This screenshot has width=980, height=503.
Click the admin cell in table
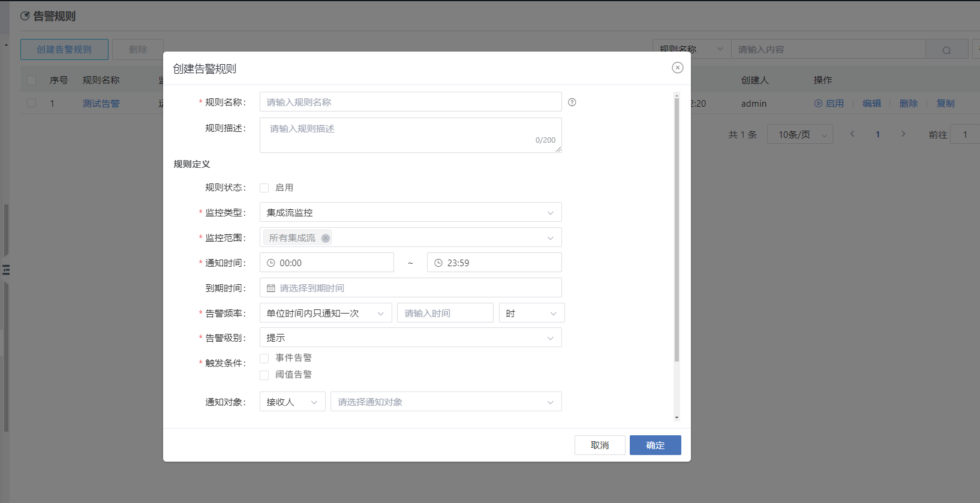tap(754, 104)
